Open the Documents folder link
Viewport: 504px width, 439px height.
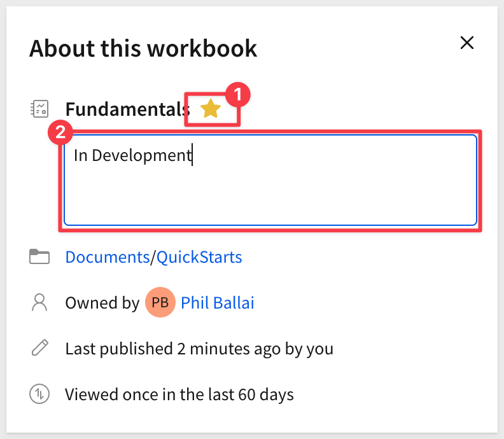[108, 257]
